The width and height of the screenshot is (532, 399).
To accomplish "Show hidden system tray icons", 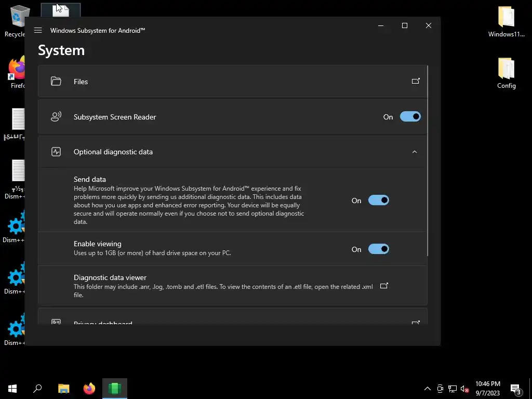I will [428, 389].
